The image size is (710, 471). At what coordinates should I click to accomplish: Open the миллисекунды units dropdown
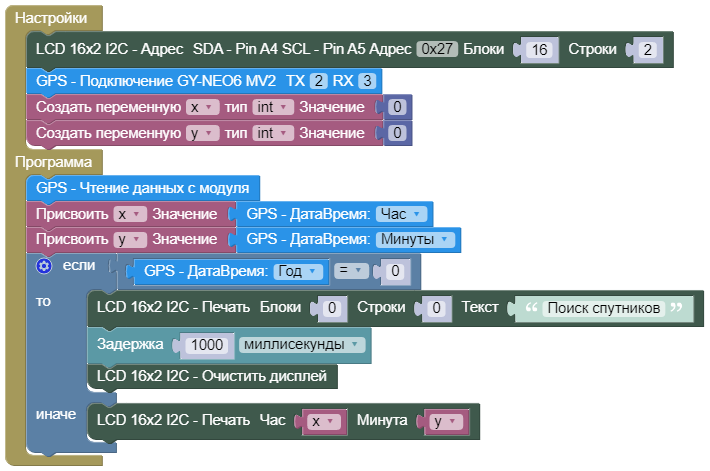pyautogui.click(x=303, y=344)
